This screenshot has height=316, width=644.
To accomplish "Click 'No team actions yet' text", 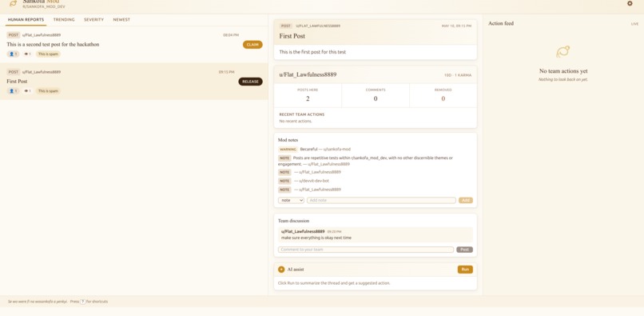I will tap(563, 71).
